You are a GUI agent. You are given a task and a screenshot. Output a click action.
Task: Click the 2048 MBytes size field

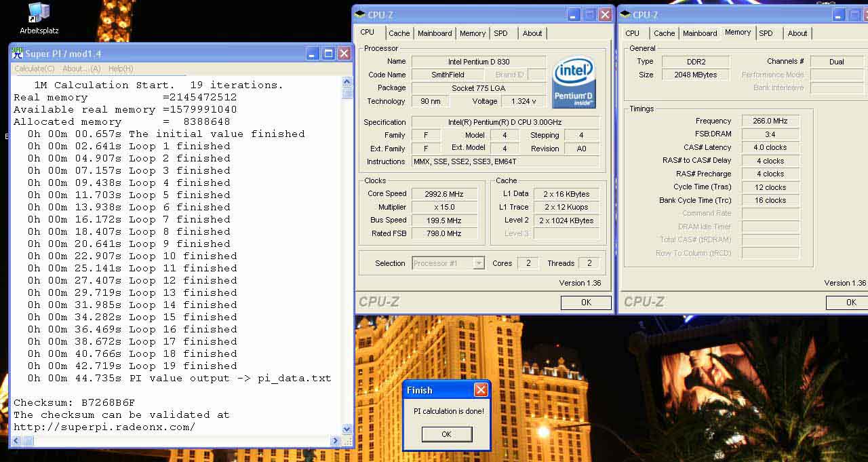(695, 75)
